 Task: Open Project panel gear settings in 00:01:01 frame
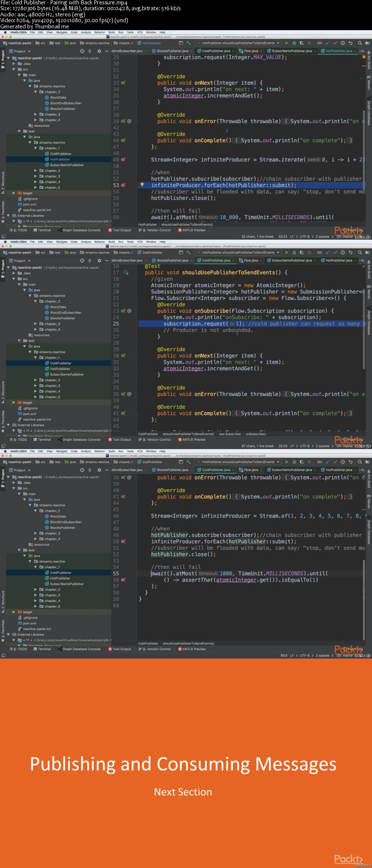(99, 51)
